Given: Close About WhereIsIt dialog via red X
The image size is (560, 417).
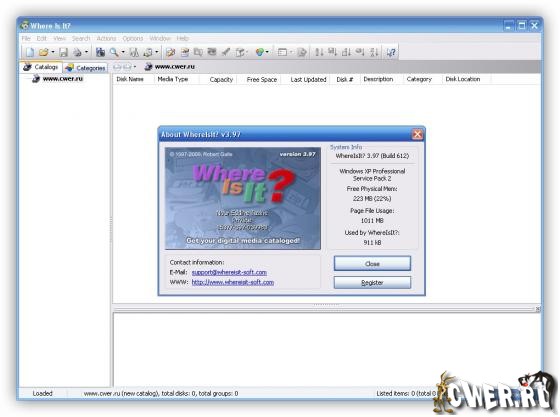Looking at the screenshot, I should (417, 134).
